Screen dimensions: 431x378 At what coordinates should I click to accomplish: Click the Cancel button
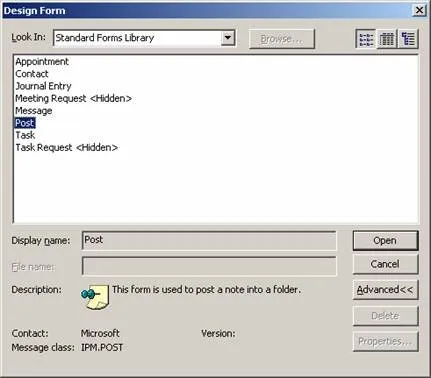point(385,264)
